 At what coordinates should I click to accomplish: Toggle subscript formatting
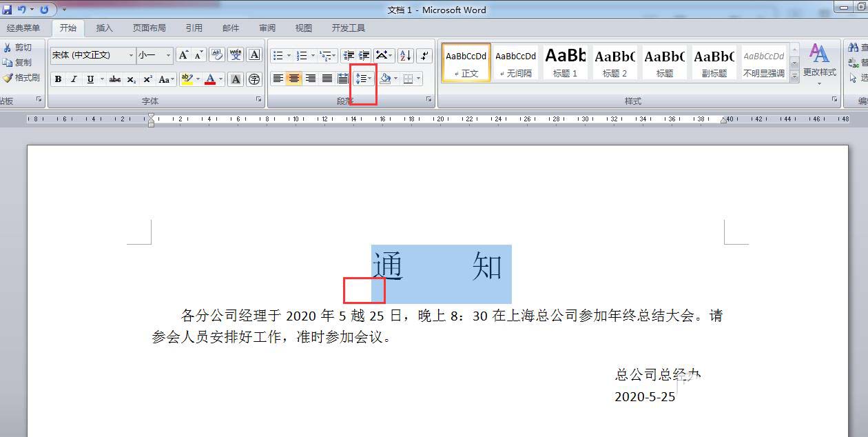pos(131,79)
